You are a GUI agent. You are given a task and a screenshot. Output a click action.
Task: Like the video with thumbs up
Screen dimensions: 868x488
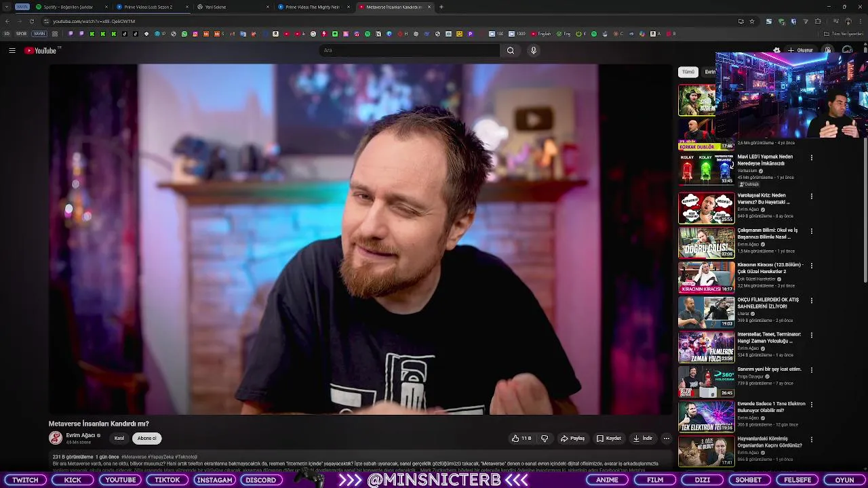pyautogui.click(x=521, y=439)
